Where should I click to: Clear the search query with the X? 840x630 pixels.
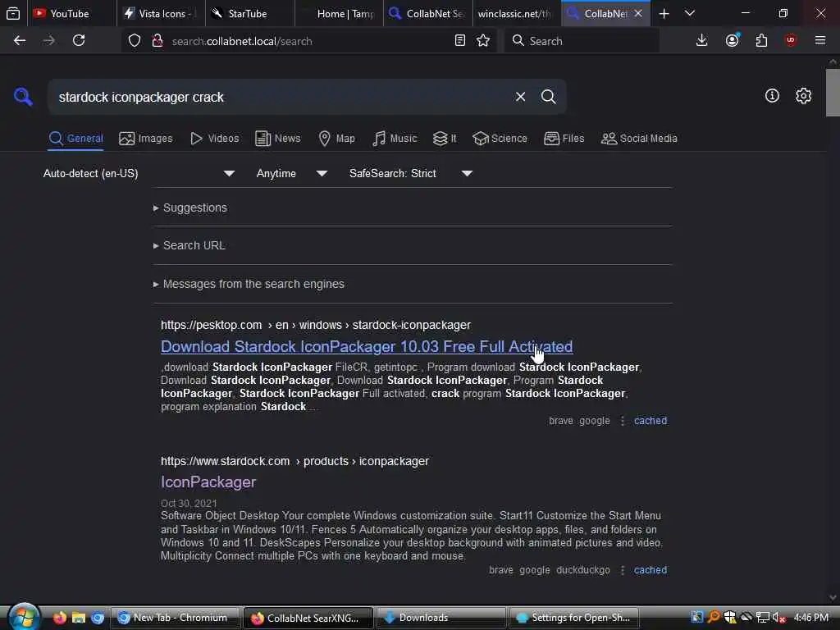[520, 97]
